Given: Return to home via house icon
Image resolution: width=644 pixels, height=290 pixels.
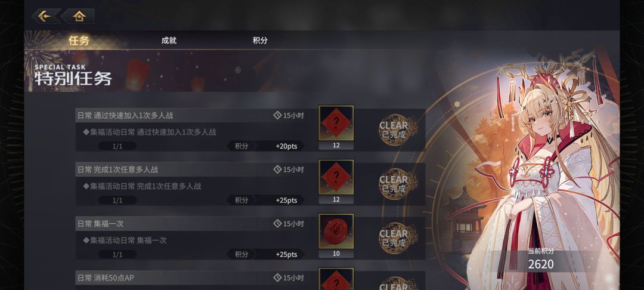Looking at the screenshot, I should click(79, 16).
